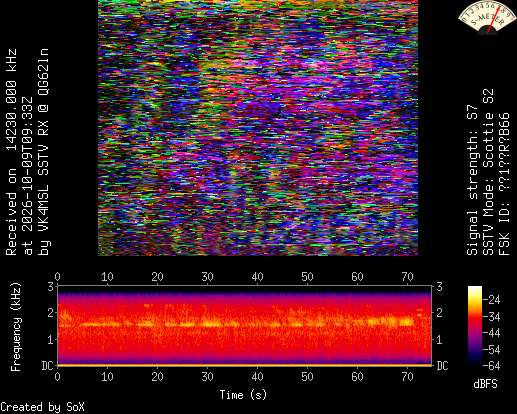Click the 'Frequency (kHz)' axis title
Screen dimensions: 517x414
pos(16,327)
